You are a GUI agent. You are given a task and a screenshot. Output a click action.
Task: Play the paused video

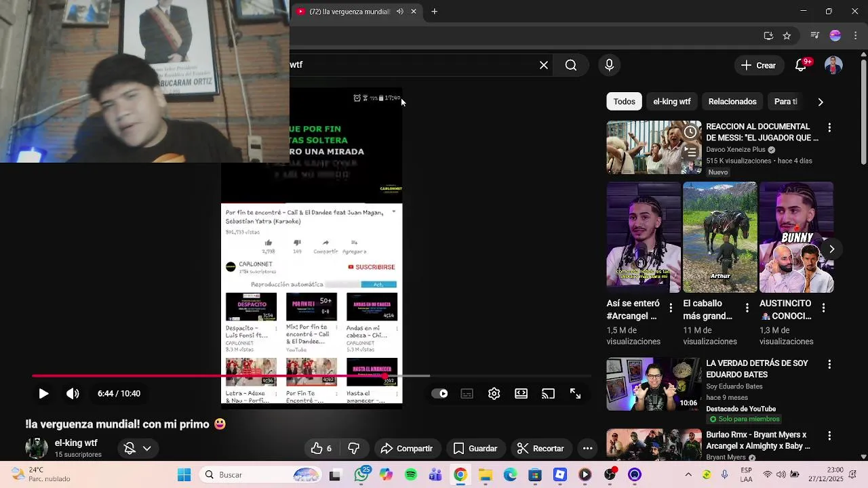tap(43, 394)
